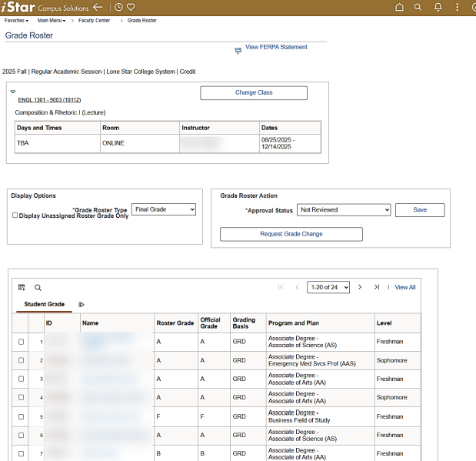Open Favorites menu

coord(16,20)
